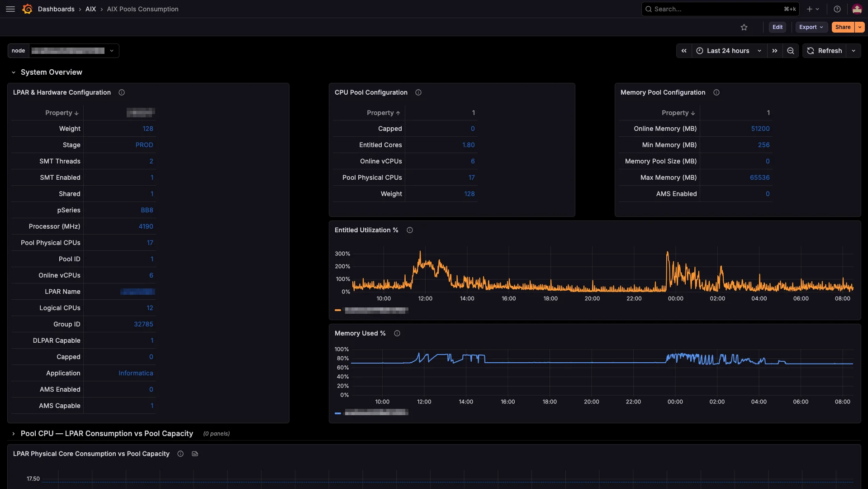Open the profile avatar menu
Screen dimensions: 868x489
tap(857, 9)
